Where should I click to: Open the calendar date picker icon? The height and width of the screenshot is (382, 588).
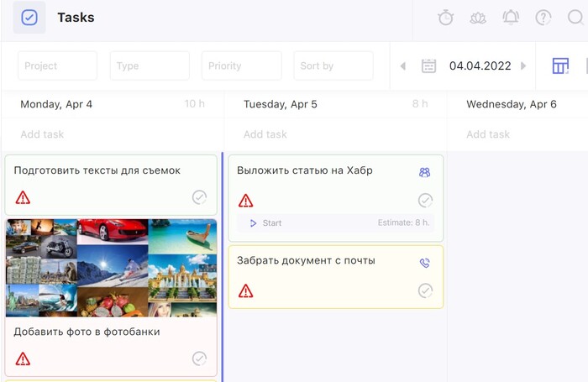tap(428, 65)
